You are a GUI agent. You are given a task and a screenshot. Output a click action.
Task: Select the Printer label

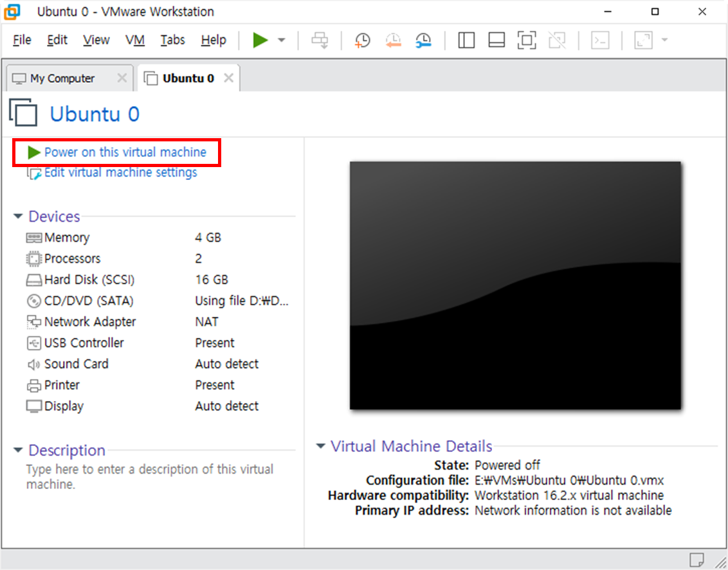[x=62, y=385]
